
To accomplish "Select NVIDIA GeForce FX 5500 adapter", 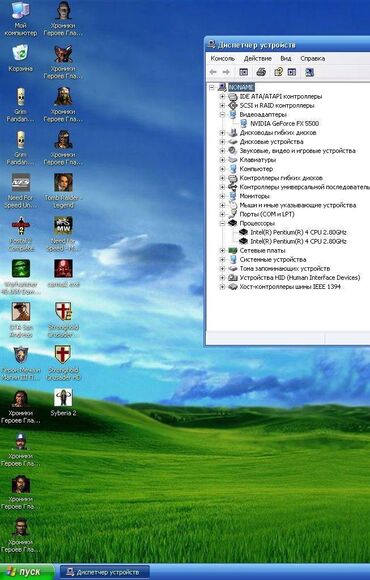I will tap(285, 124).
